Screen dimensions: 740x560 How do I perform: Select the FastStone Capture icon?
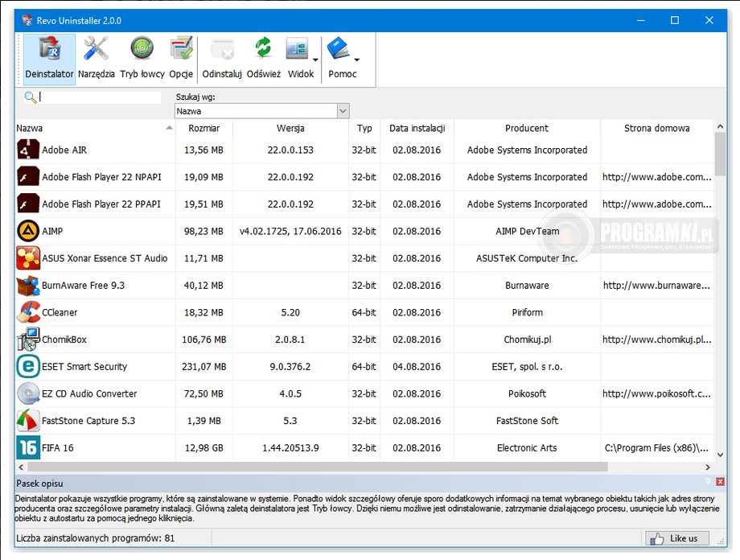click(28, 421)
